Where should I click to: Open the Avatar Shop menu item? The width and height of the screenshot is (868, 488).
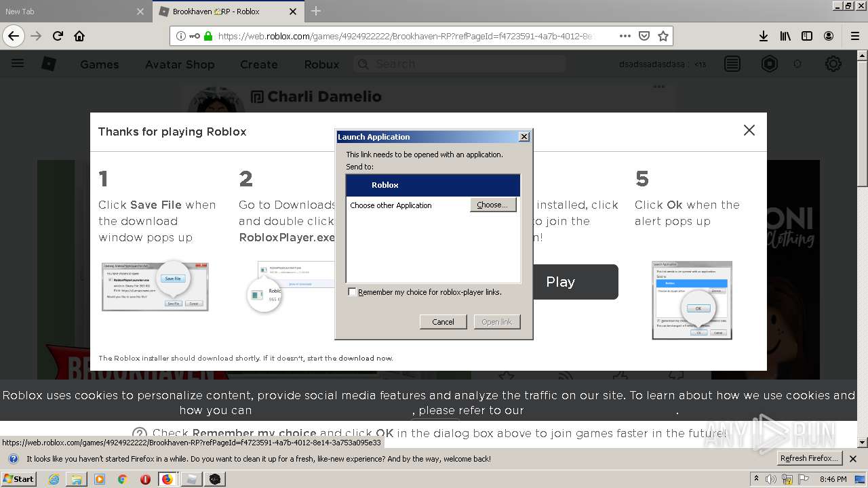(180, 64)
